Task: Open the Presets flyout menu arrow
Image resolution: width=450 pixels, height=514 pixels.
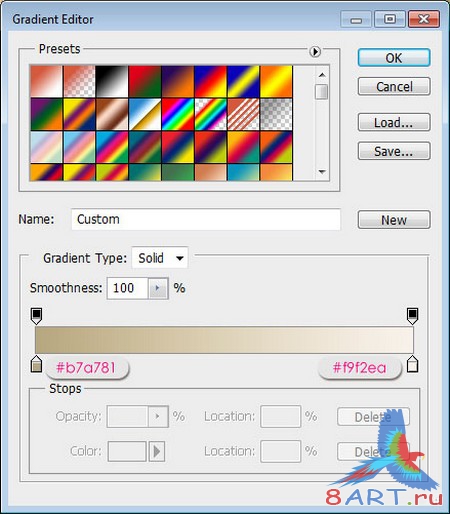Action: 315,52
